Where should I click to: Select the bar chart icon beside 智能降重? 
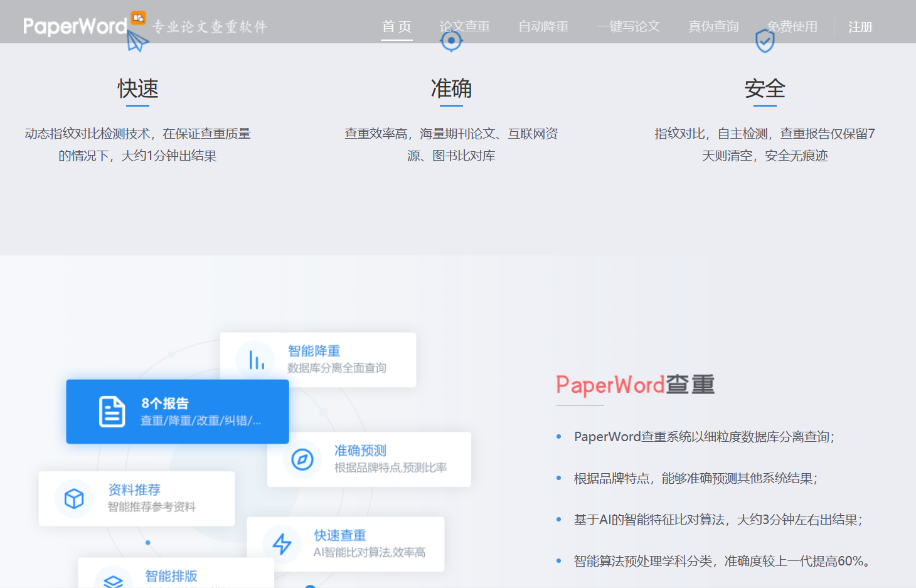point(257,359)
